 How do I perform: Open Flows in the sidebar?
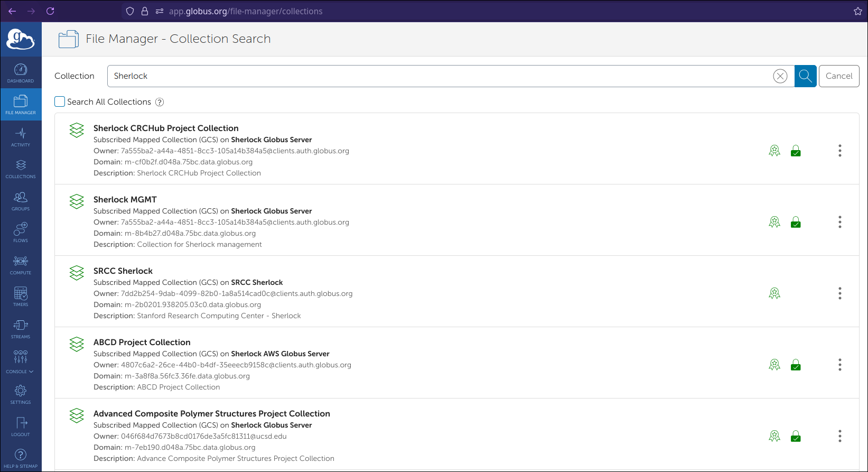point(21,233)
